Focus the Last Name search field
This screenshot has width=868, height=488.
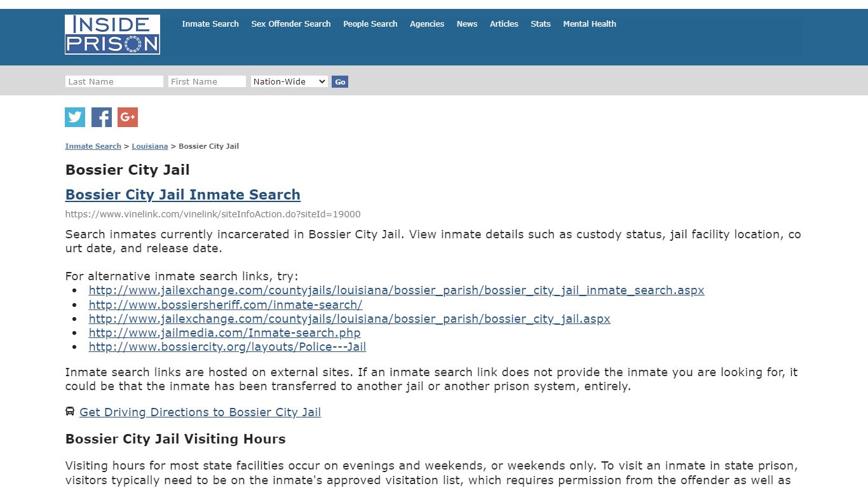tap(114, 81)
